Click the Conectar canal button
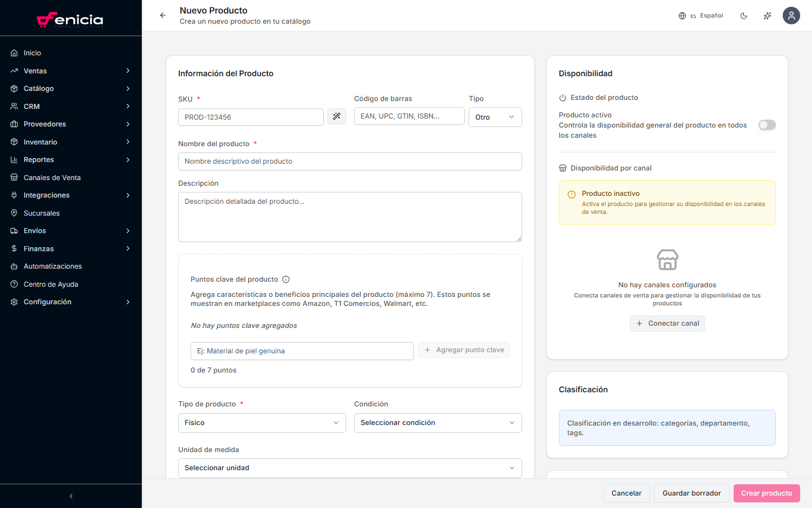 667,323
